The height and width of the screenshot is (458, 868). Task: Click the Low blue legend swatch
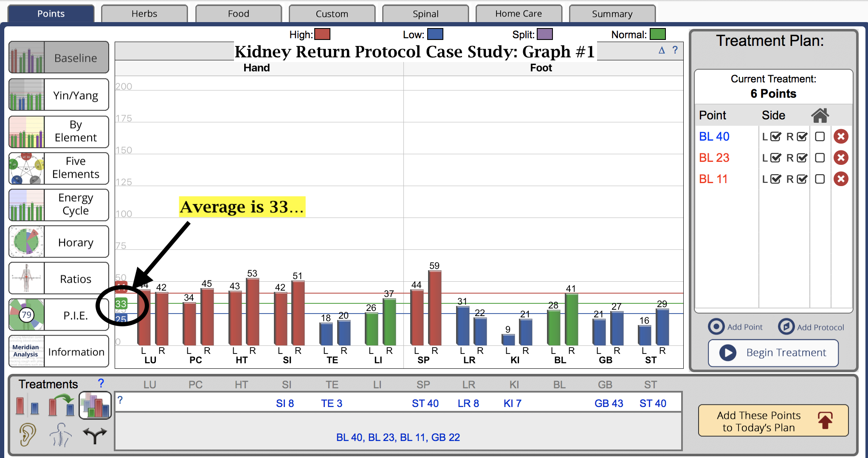435,34
